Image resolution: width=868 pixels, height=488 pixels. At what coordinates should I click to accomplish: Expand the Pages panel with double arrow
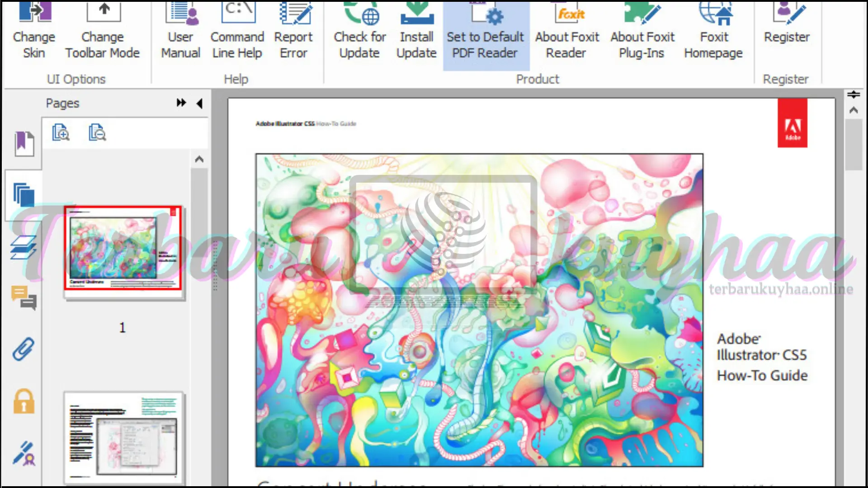[x=181, y=103]
